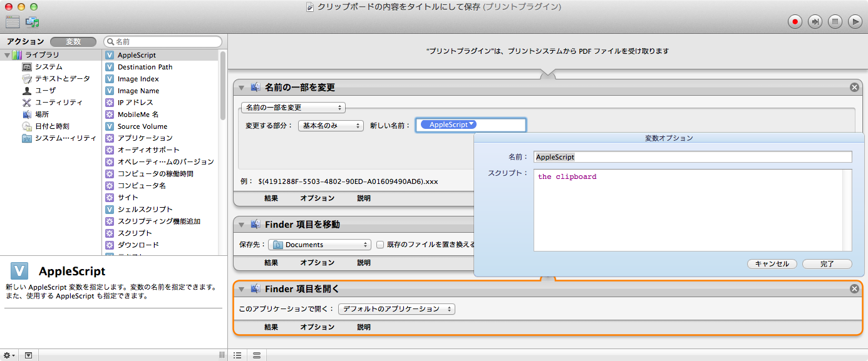Click the 完了 button

(827, 264)
